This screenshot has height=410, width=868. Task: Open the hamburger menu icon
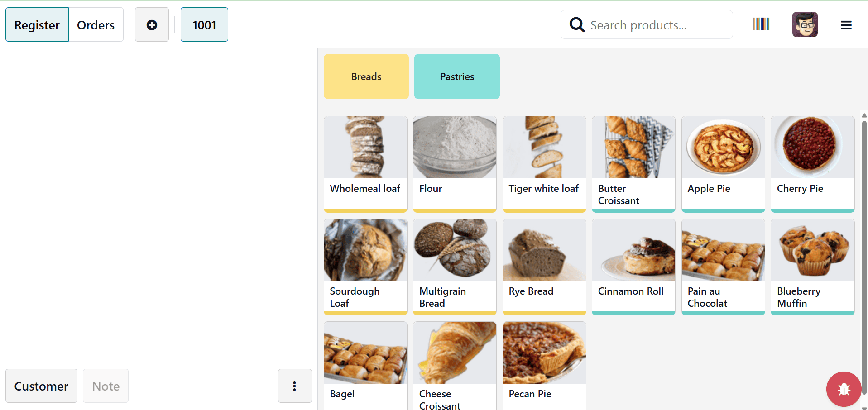(846, 24)
